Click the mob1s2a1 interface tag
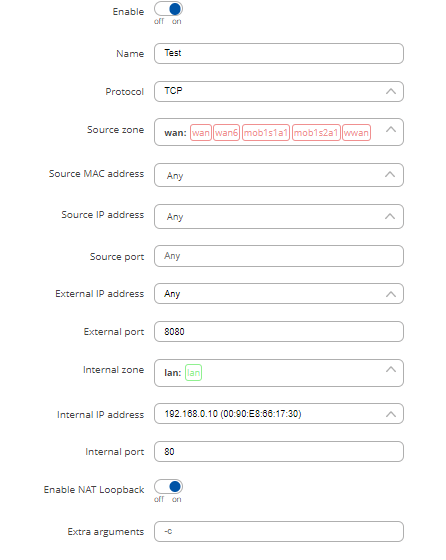The height and width of the screenshot is (560, 446). coord(316,133)
